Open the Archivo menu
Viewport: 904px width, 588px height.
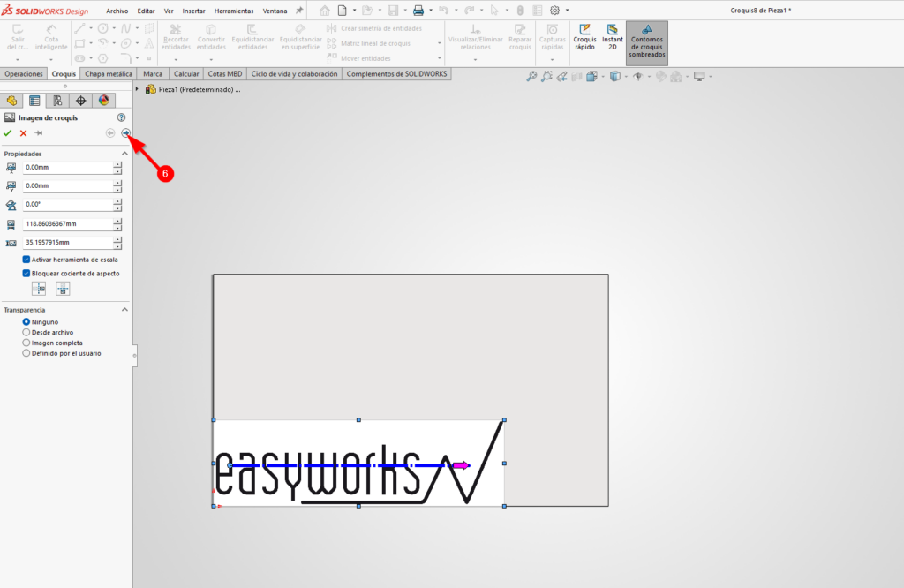(117, 11)
